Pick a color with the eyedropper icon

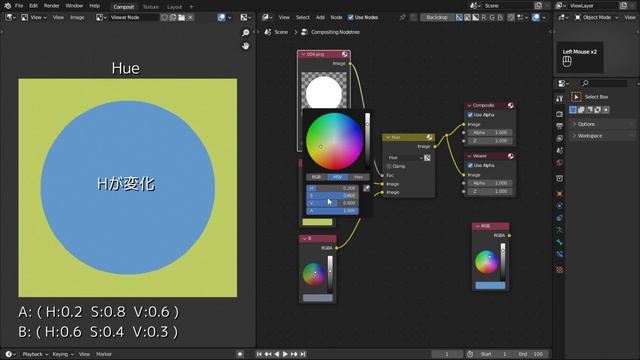366,188
